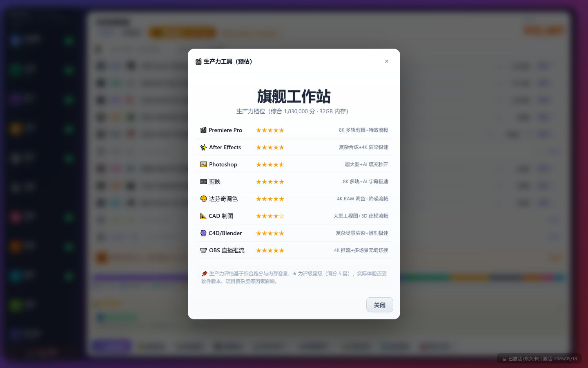Click the 超大图+AI 填充秒开 description

(x=366, y=164)
